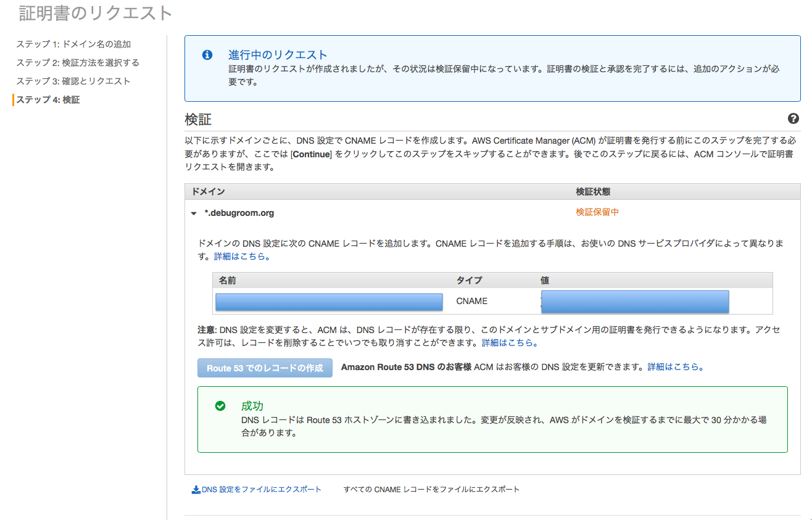Open 詳細はこちら link beside Route 53 text

coord(676,366)
